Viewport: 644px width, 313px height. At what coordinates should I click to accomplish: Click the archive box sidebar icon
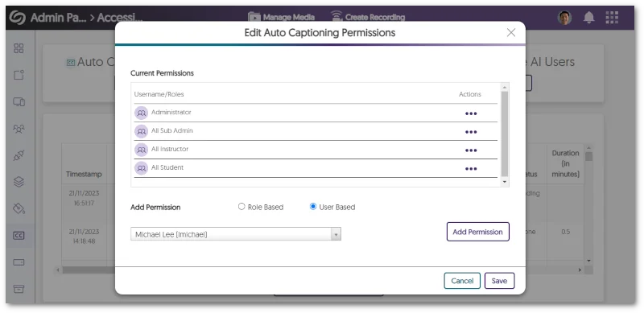19,289
